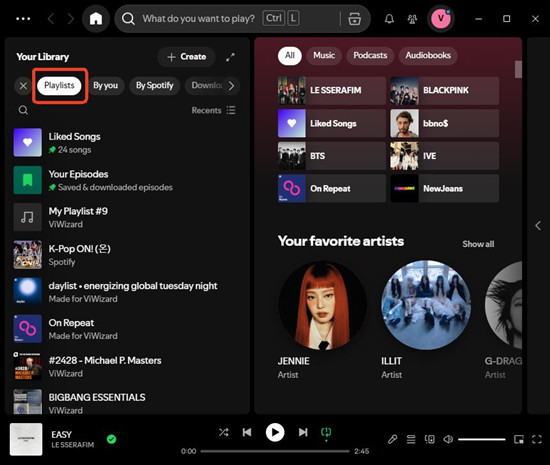Go forward with the right arrow
This screenshot has height=465, width=550.
[x=71, y=19]
